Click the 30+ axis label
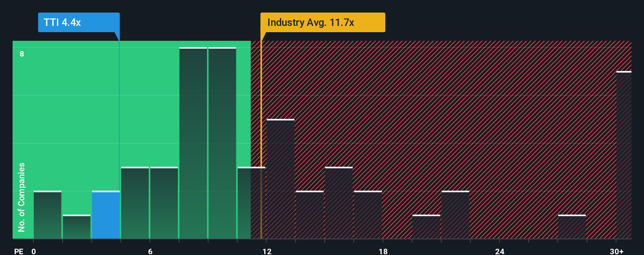The height and width of the screenshot is (255, 644). (x=617, y=251)
